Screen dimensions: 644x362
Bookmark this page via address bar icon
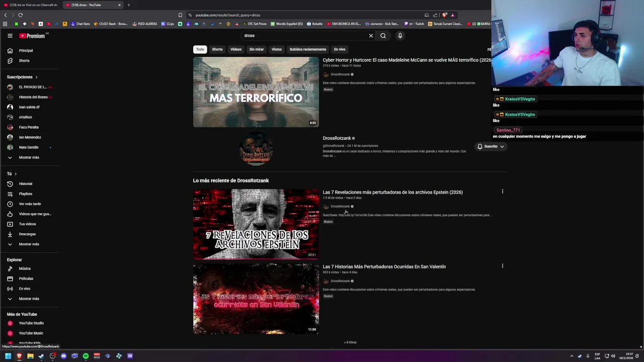tap(180, 15)
